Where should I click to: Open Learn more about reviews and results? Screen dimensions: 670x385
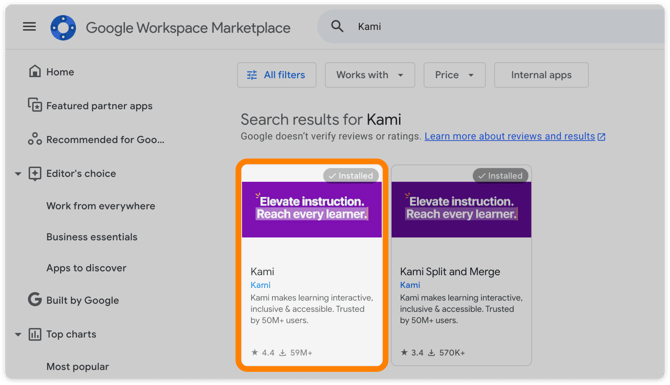[x=509, y=136]
